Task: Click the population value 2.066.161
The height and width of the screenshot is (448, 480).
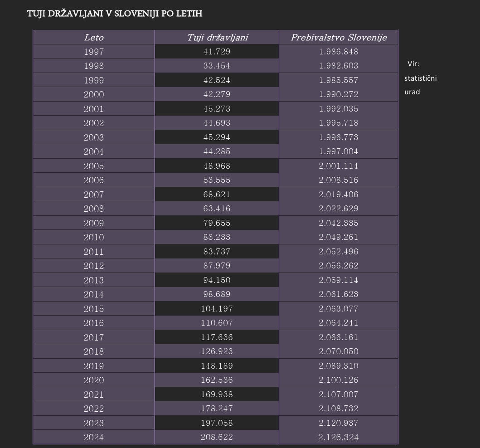Action: (339, 337)
